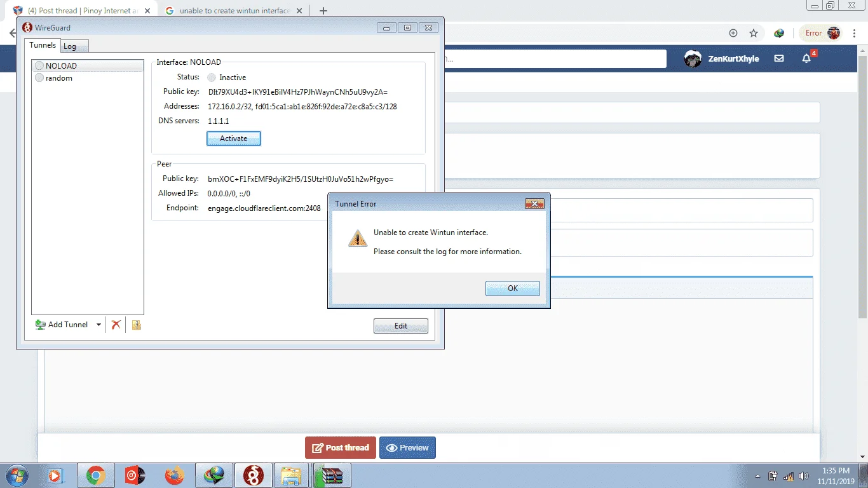The image size is (868, 488).
Task: Click the circled plus icon in address bar
Action: click(733, 33)
